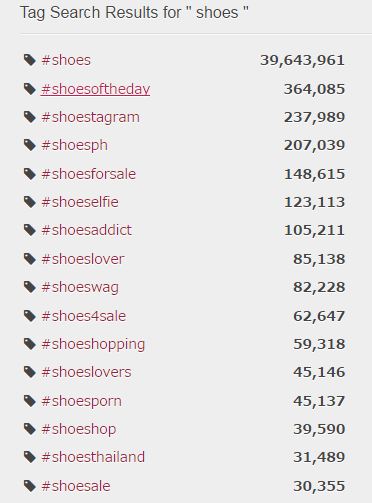372x503 pixels.
Task: Click the tag icon beside #shoes
Action: (x=30, y=60)
